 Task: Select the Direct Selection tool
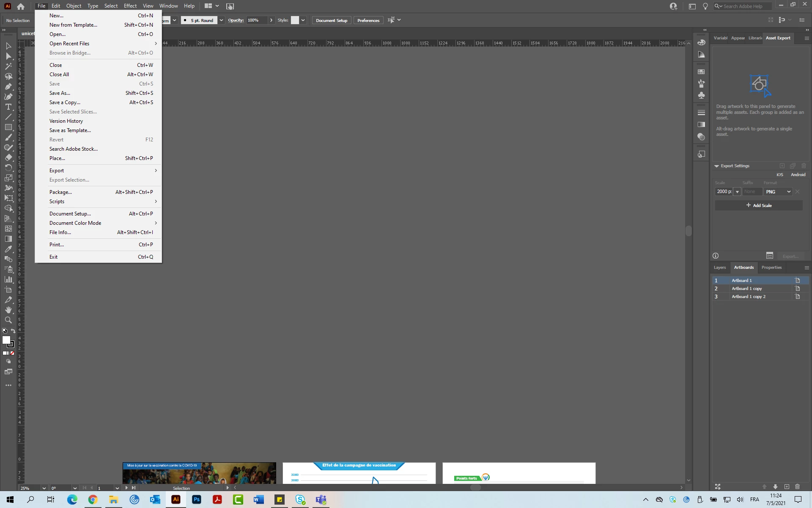(8, 56)
